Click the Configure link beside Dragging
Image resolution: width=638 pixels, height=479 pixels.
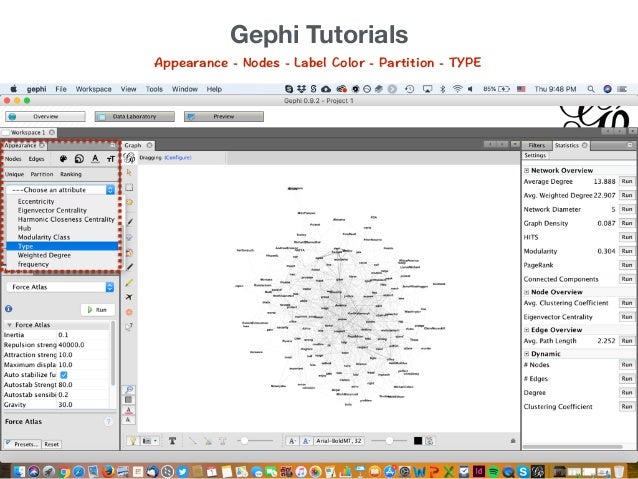(x=177, y=157)
